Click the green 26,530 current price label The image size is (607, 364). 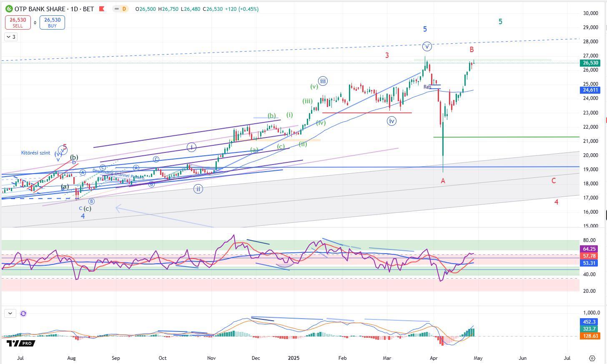[590, 63]
